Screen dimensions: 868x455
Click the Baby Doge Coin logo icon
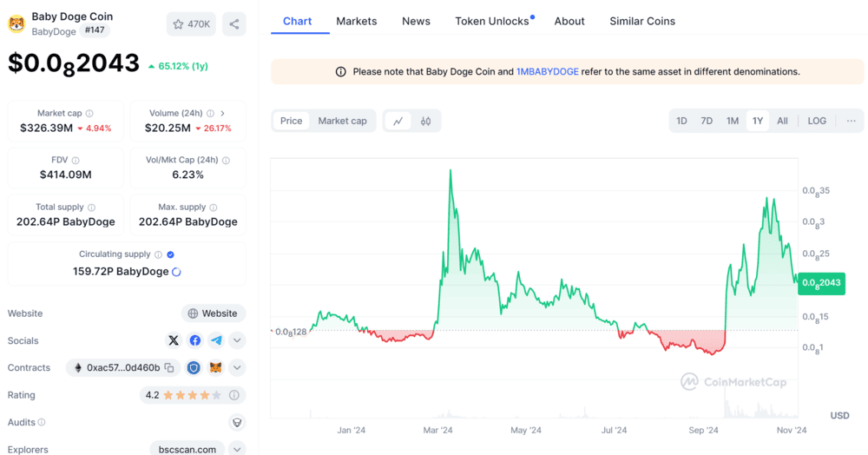(x=16, y=23)
